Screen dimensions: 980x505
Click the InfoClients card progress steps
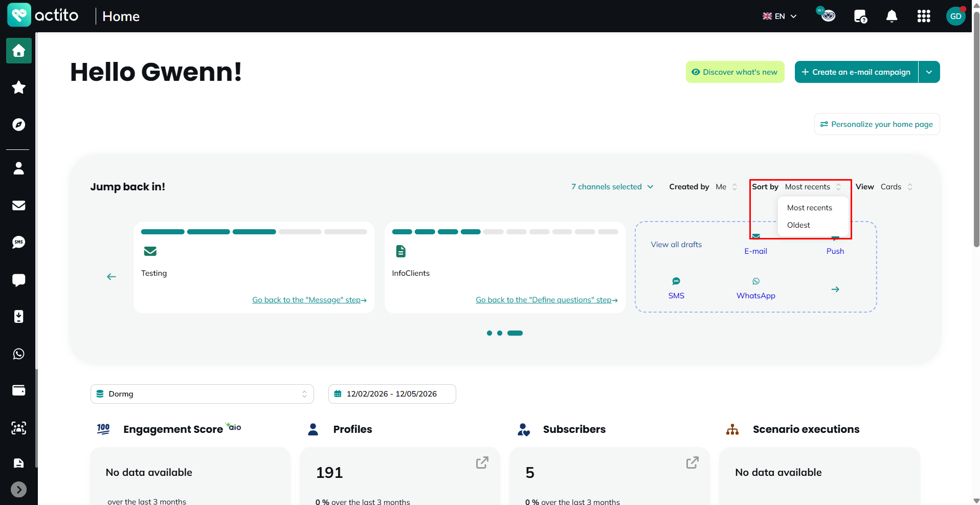click(505, 232)
